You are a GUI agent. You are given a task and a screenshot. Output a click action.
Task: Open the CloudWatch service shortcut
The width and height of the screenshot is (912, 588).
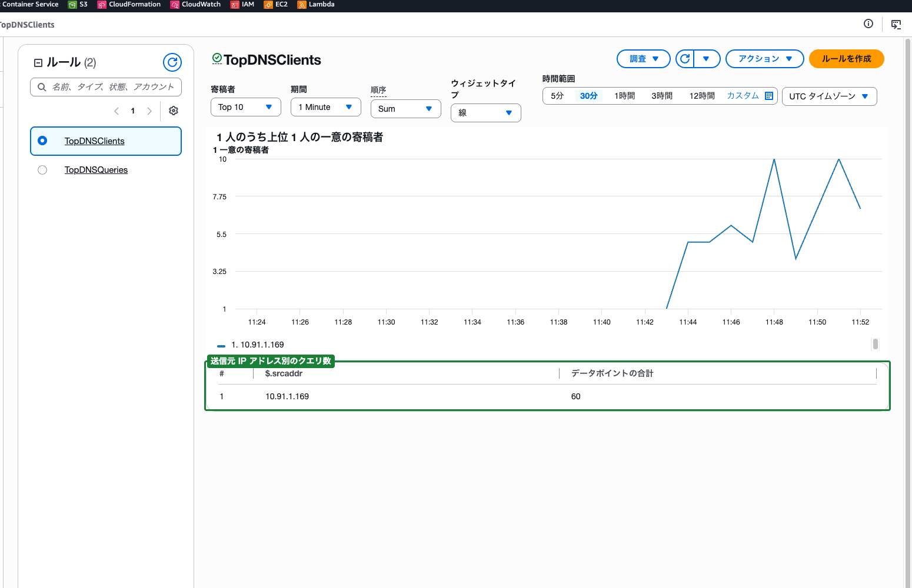click(195, 4)
